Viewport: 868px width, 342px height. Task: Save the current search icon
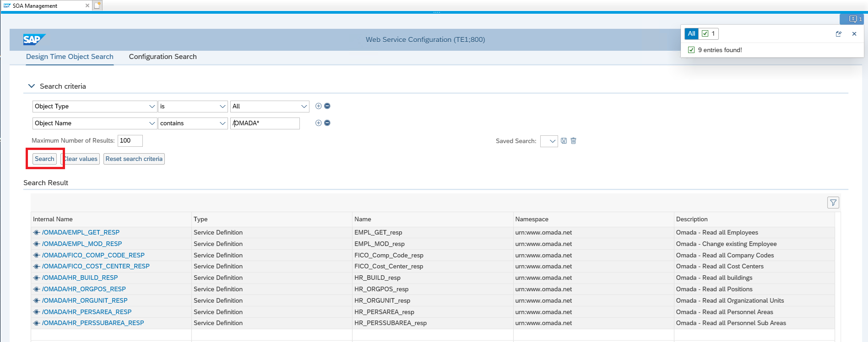[x=564, y=141]
